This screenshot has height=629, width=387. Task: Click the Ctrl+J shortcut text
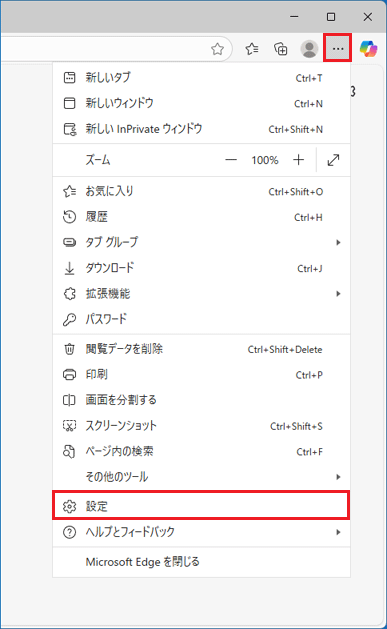coord(310,269)
